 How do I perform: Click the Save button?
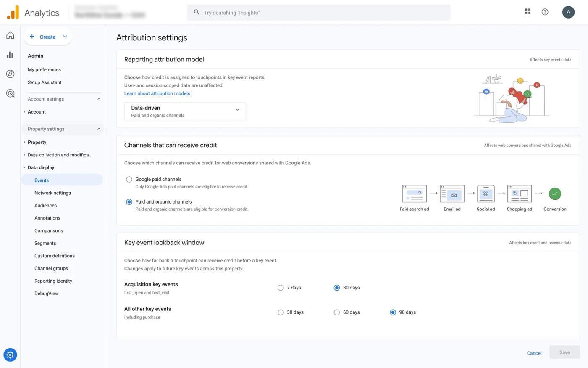point(564,352)
